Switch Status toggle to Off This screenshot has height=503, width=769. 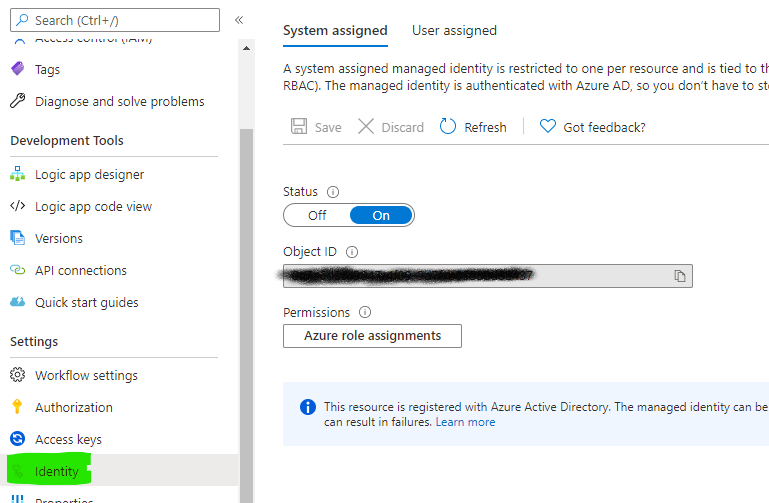tap(317, 215)
